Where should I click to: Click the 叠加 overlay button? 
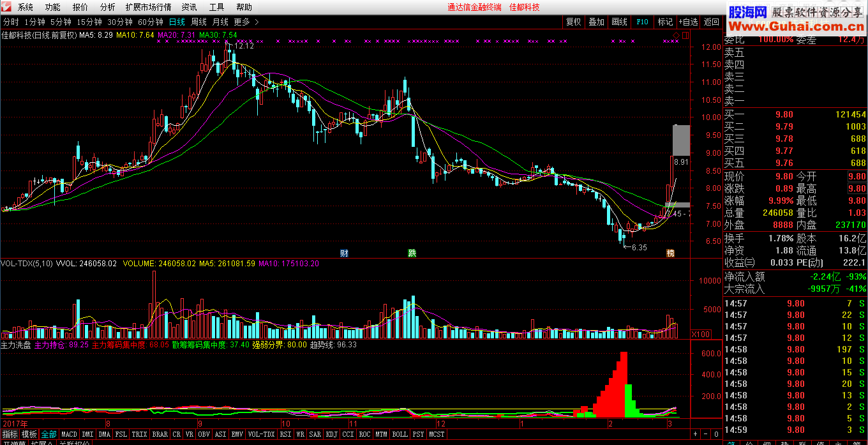pyautogui.click(x=597, y=22)
